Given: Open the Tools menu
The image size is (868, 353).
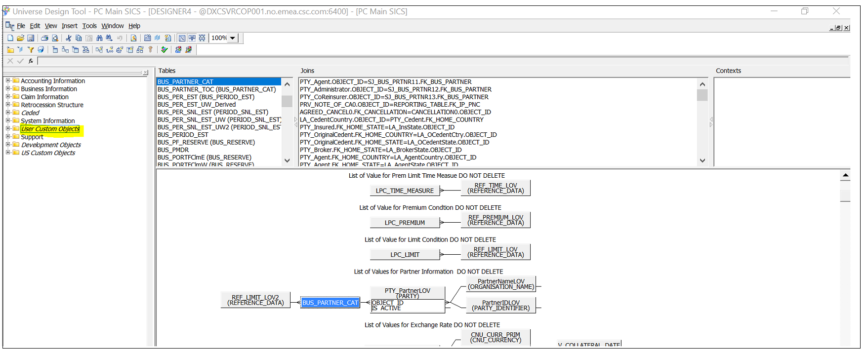Looking at the screenshot, I should coord(89,26).
